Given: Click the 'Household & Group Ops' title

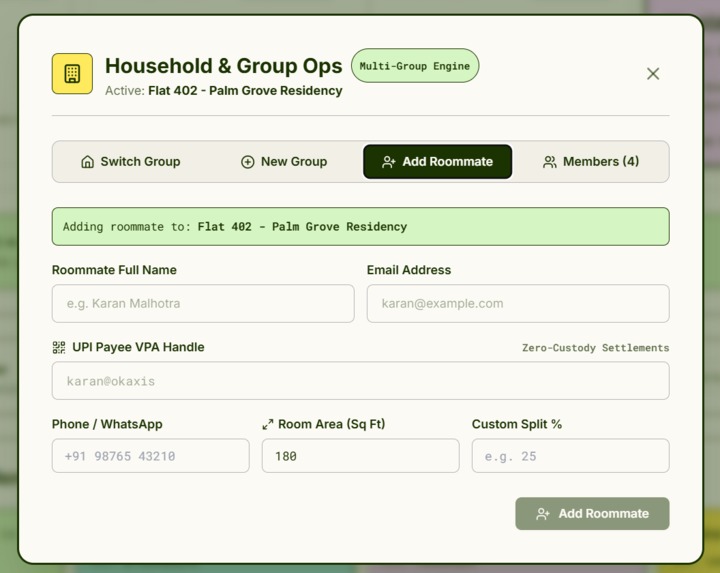Looking at the screenshot, I should coord(224,66).
